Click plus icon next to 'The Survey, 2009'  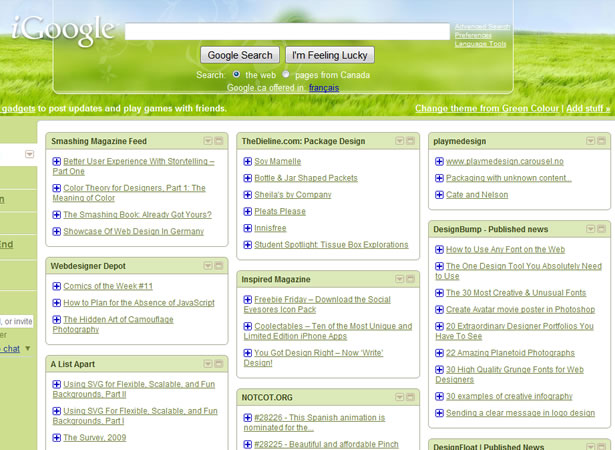pos(56,437)
